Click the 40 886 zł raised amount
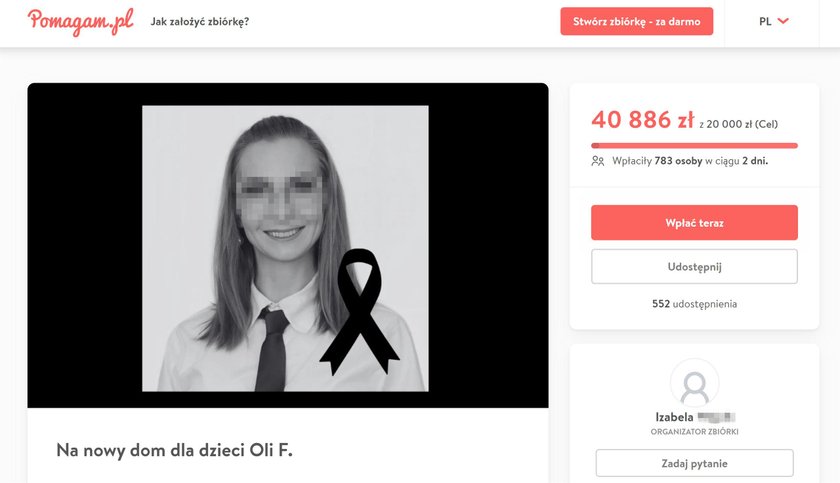This screenshot has width=840, height=483. click(642, 120)
